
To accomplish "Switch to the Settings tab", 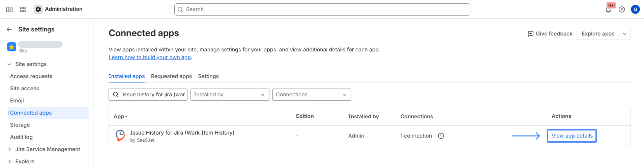I will click(208, 76).
